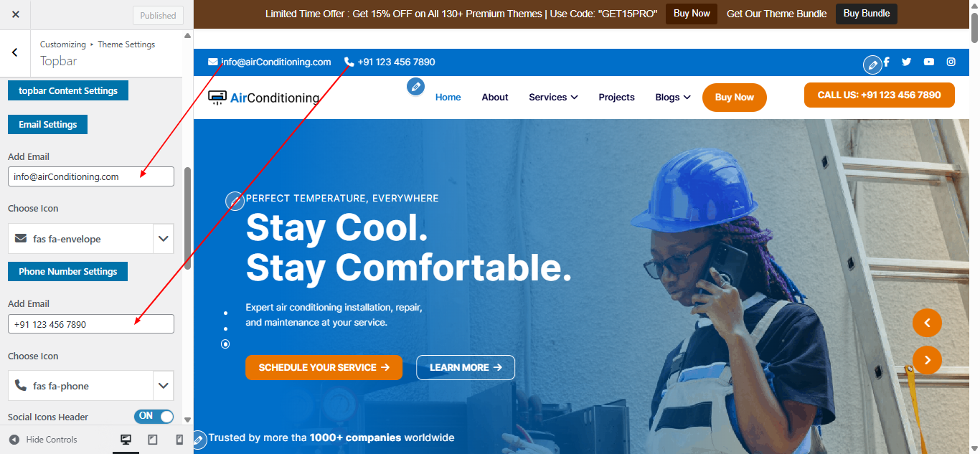Click the SCHEDULE YOUR SERVICE button

[x=324, y=367]
